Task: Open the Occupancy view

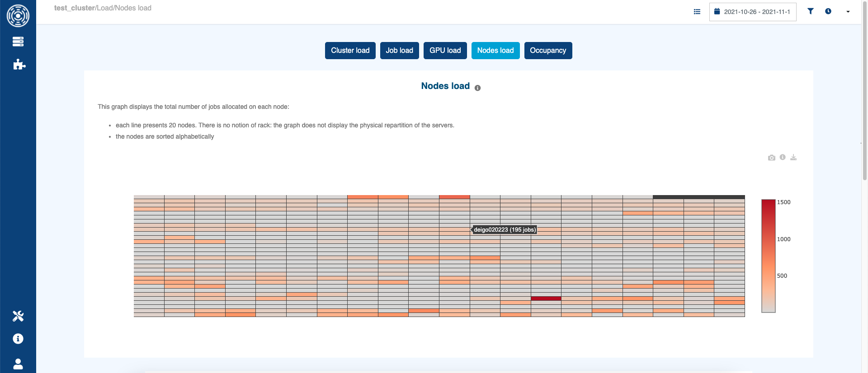Action: 548,51
